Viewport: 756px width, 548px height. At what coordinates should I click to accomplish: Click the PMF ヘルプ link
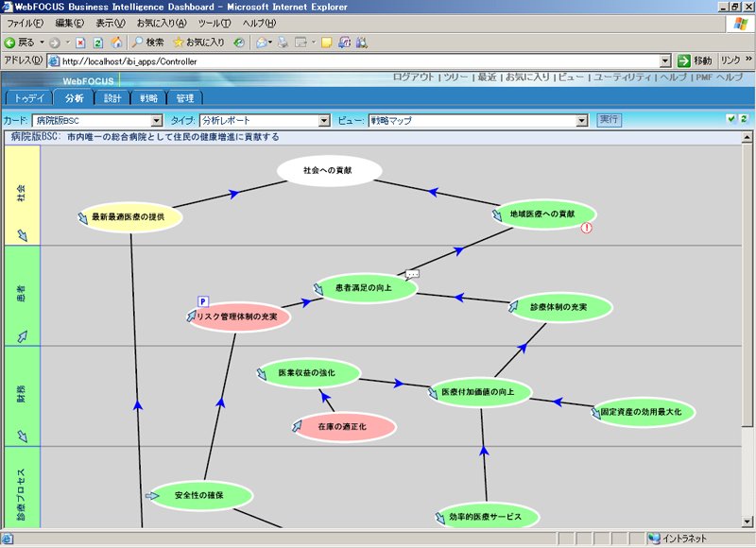click(719, 77)
